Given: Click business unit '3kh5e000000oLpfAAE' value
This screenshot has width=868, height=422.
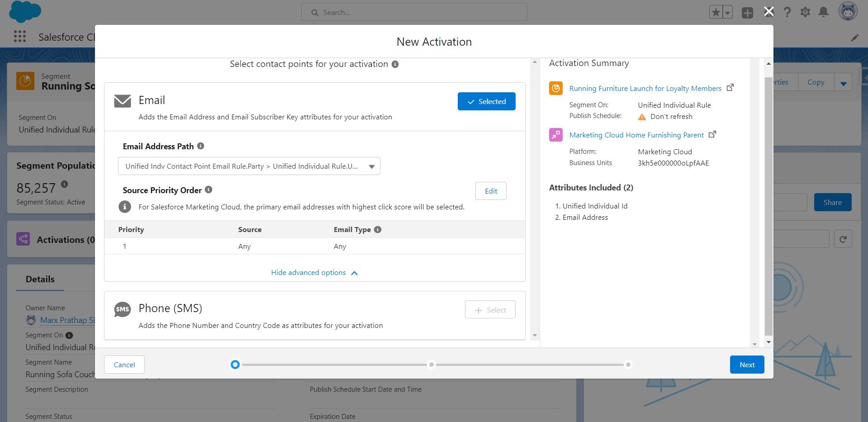Looking at the screenshot, I should (x=673, y=163).
